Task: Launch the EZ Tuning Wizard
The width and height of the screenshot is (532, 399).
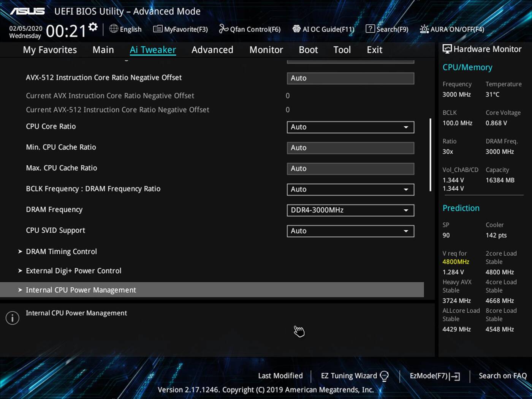Action: [x=349, y=375]
